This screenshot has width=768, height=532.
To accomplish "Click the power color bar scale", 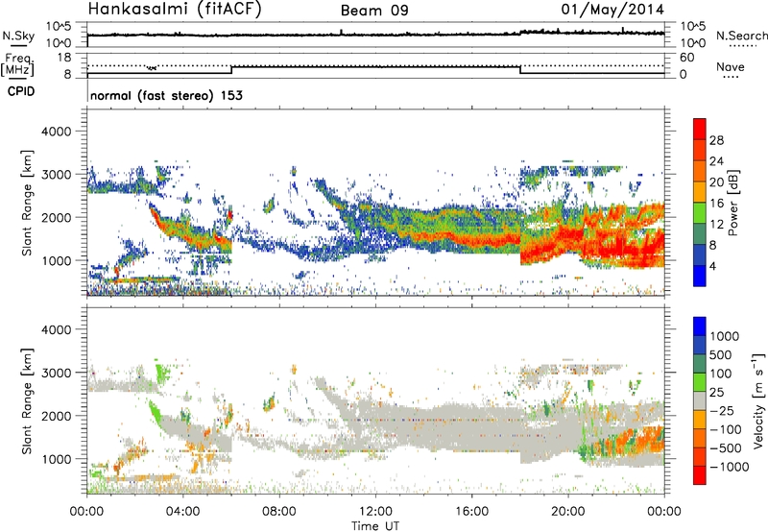I will (700, 203).
